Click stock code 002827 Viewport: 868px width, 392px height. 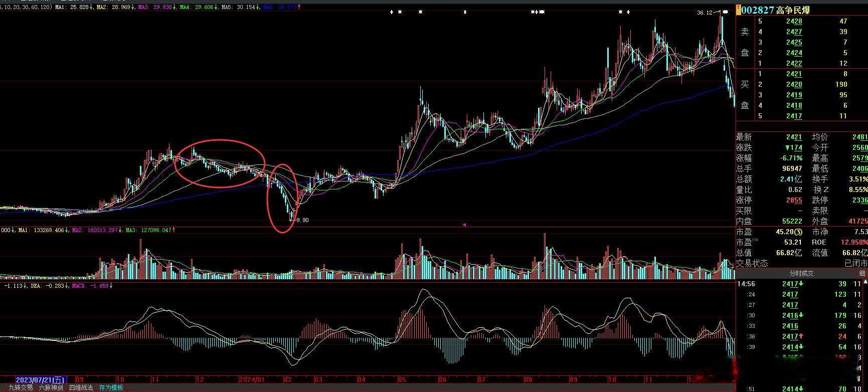pyautogui.click(x=757, y=10)
